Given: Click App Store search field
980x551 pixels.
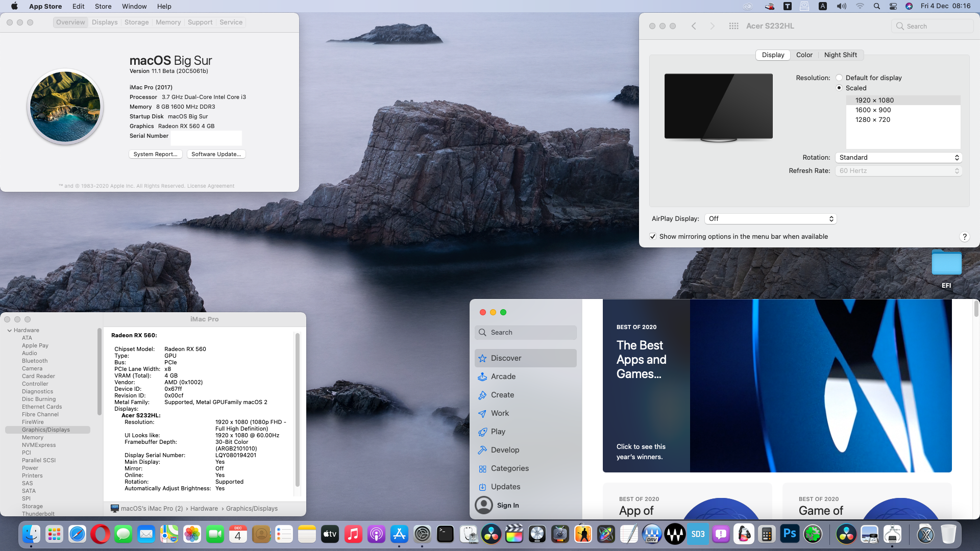Looking at the screenshot, I should tap(525, 333).
